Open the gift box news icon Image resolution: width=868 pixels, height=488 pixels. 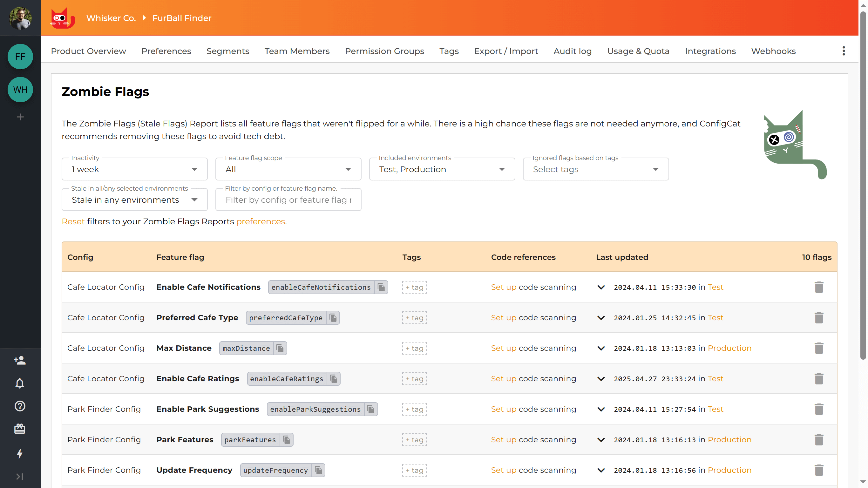click(20, 429)
